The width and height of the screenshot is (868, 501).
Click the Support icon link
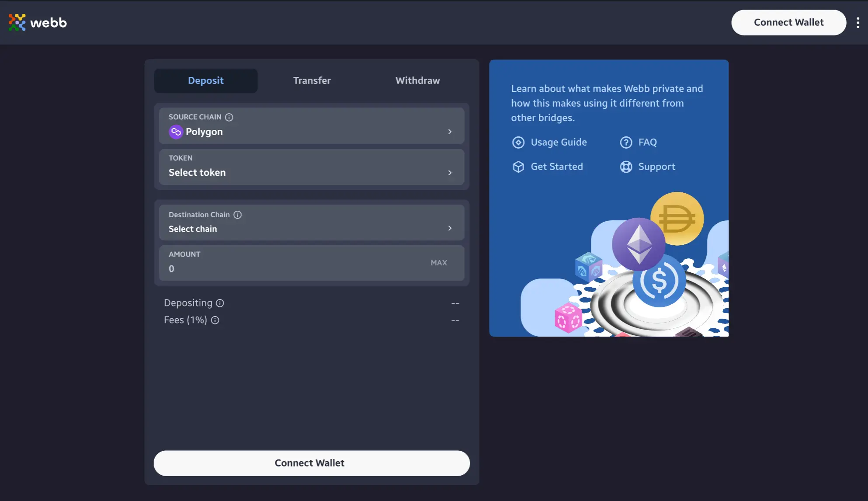tap(625, 167)
